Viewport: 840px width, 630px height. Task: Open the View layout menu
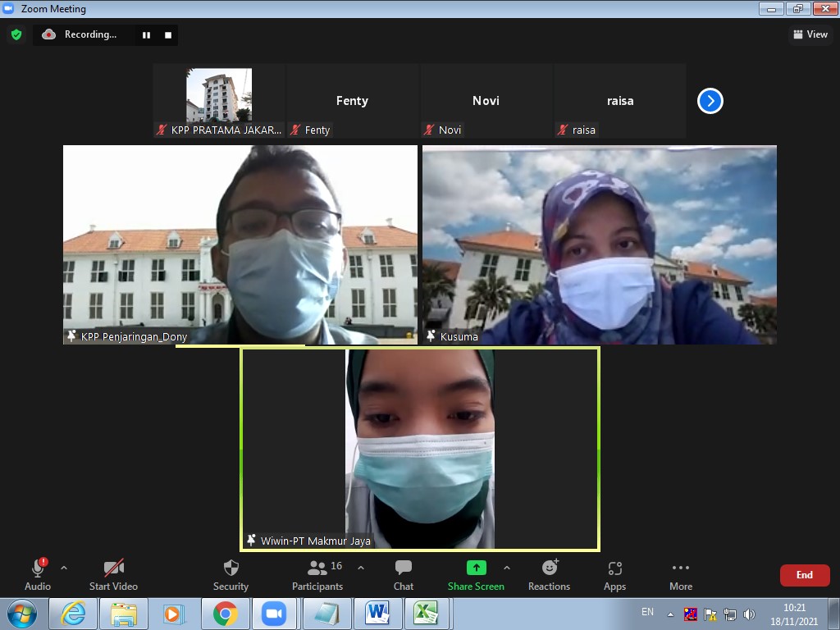810,34
